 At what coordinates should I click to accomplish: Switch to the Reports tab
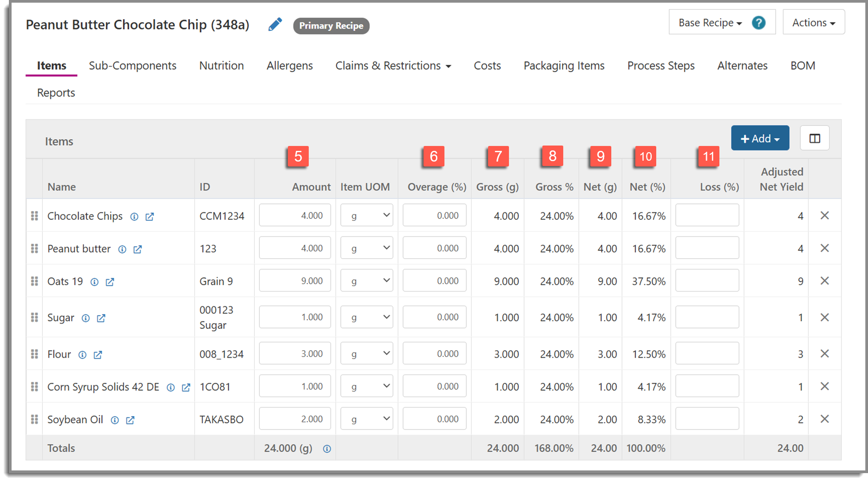click(x=56, y=93)
